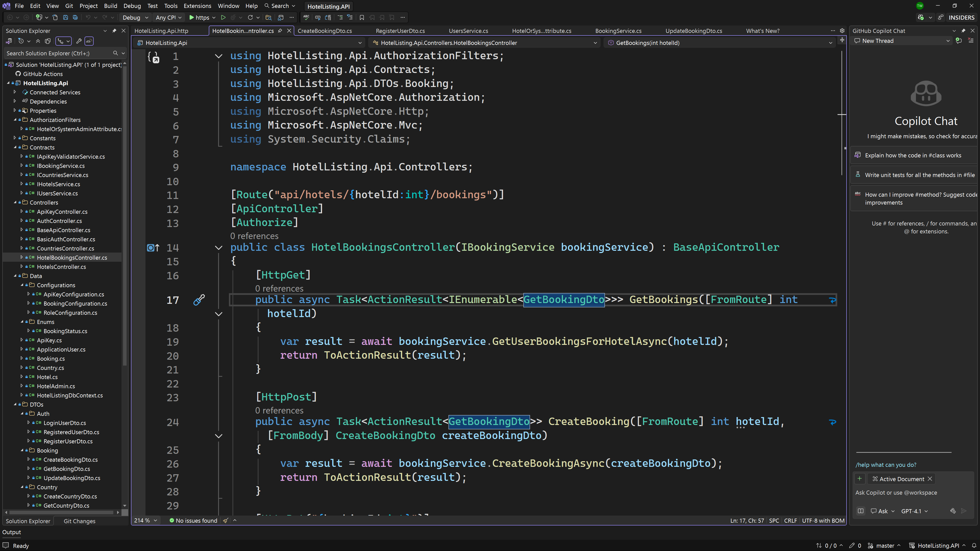The height and width of the screenshot is (551, 980).
Task: Toggle the preview pane icon in Copilot input
Action: [861, 511]
